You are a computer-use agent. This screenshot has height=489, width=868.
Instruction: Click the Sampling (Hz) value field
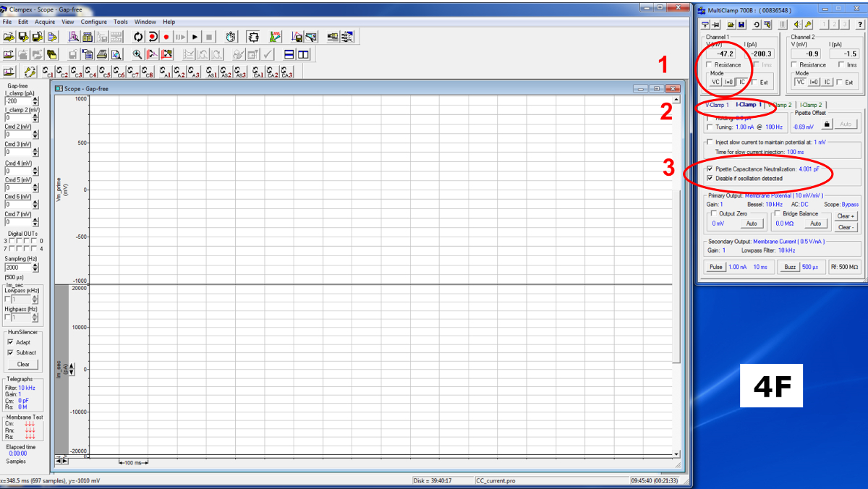(18, 268)
